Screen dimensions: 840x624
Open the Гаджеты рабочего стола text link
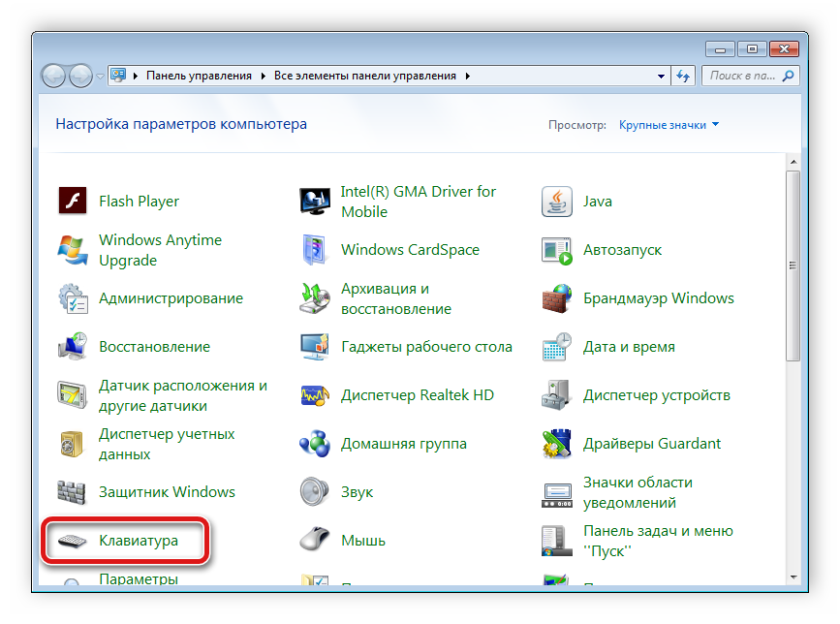pos(426,347)
